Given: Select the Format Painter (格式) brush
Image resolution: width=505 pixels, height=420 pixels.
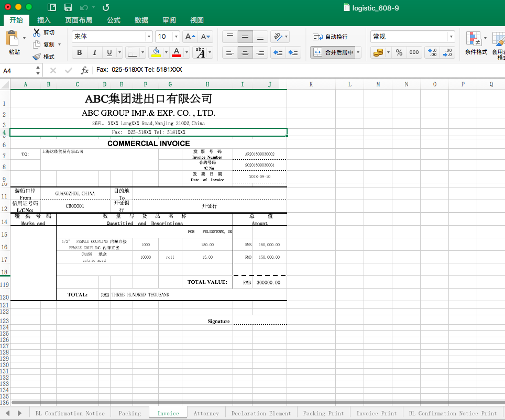Looking at the screenshot, I should pyautogui.click(x=37, y=57).
